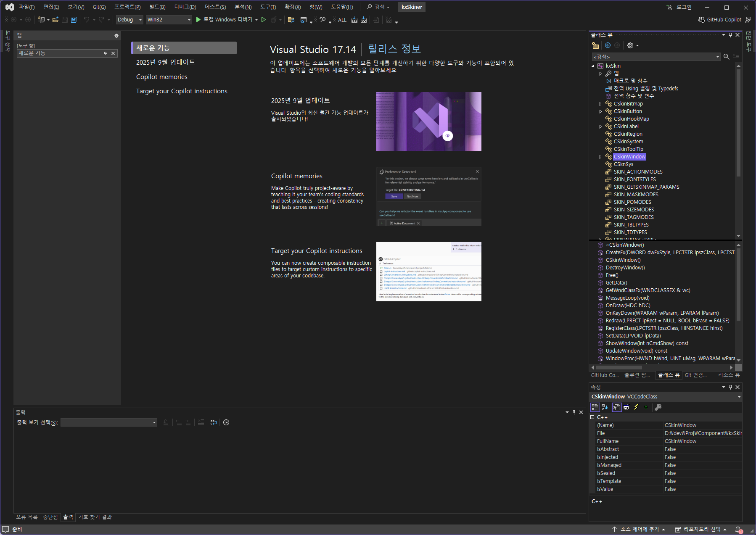Switch to the Git 변경 tab
This screenshot has height=535, width=756.
click(x=695, y=375)
